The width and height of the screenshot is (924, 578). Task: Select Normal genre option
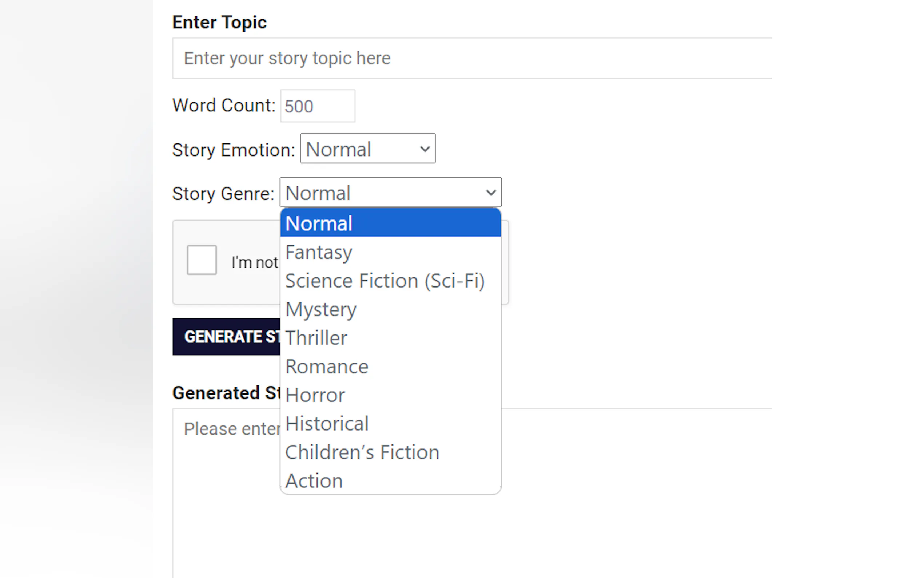tap(390, 223)
